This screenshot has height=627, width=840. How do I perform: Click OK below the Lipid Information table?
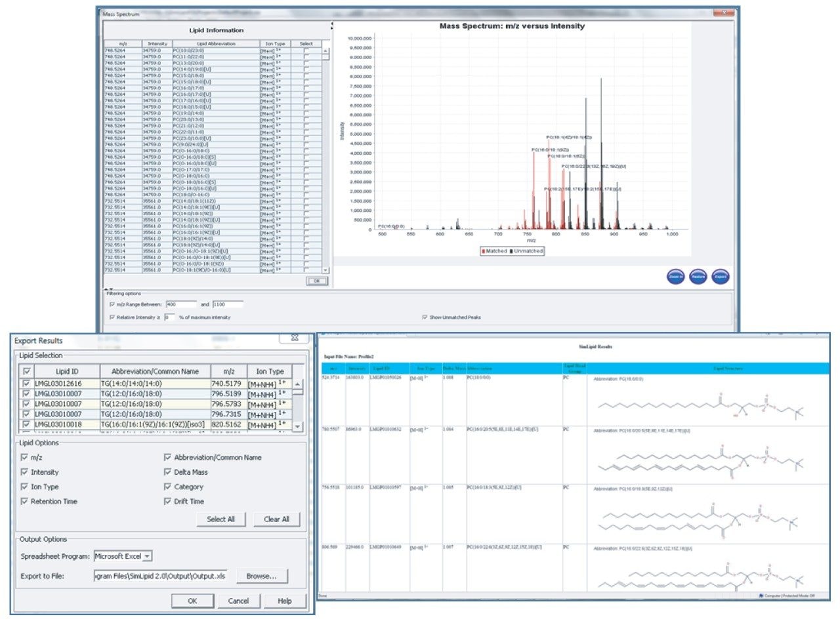(x=317, y=281)
